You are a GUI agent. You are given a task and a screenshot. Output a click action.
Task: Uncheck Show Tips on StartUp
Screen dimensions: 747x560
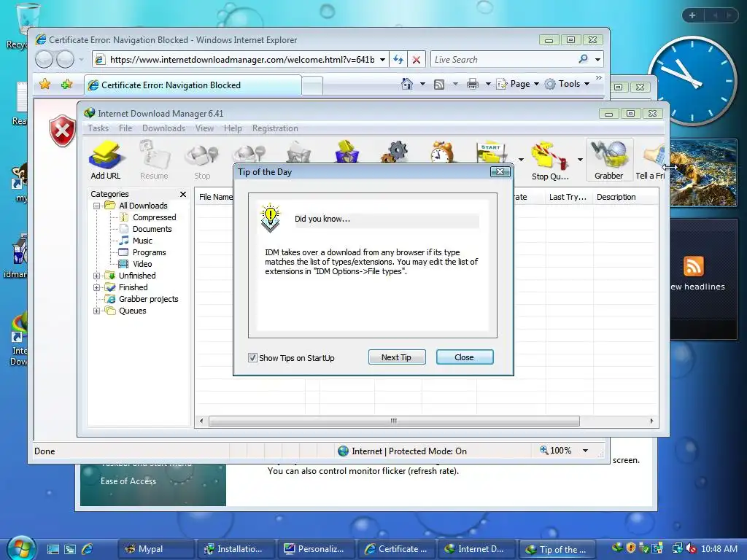click(x=252, y=357)
